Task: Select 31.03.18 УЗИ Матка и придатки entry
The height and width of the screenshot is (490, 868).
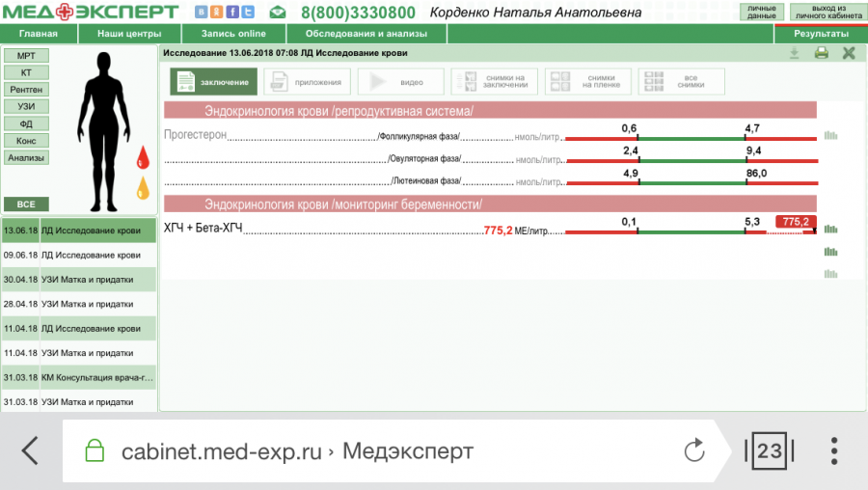Action: (79, 402)
